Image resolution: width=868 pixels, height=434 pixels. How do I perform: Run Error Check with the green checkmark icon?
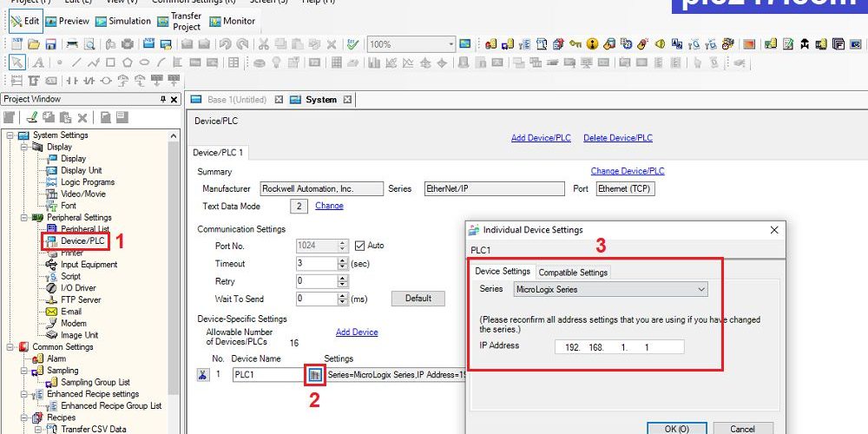(x=352, y=43)
